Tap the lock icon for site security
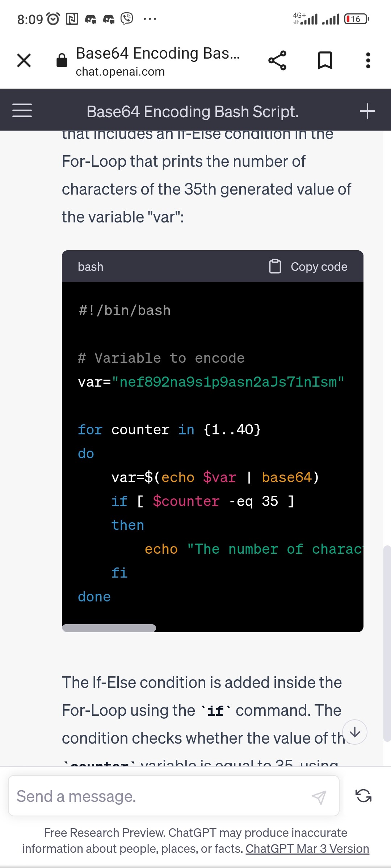Screen dimensions: 391x868 (62, 60)
